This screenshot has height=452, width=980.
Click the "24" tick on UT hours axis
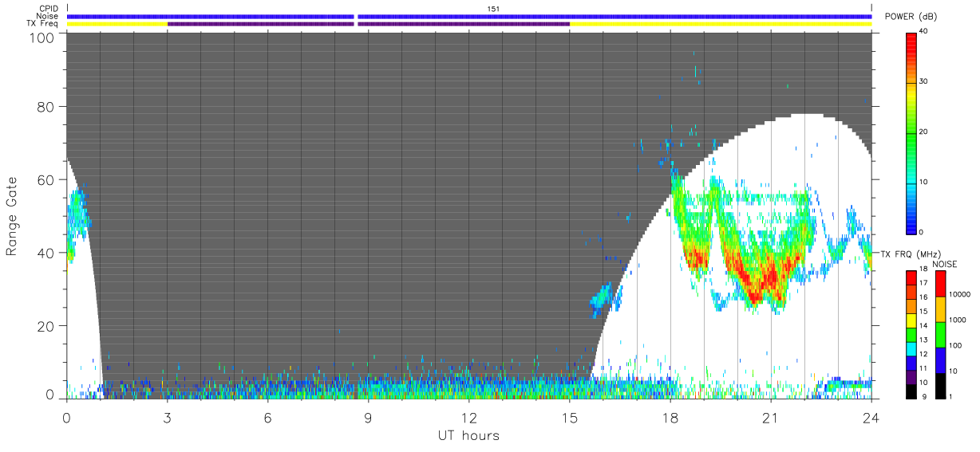(871, 418)
